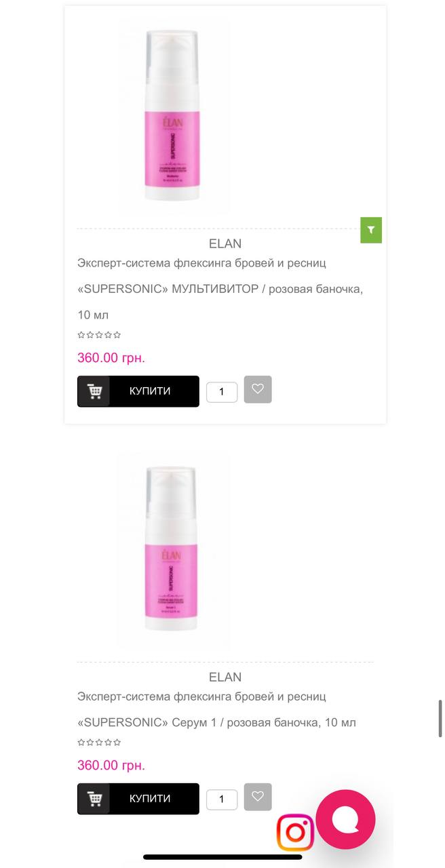445x868 pixels.
Task: Focus quantity field for МУЛЬТИВИТОР product
Action: tap(222, 392)
